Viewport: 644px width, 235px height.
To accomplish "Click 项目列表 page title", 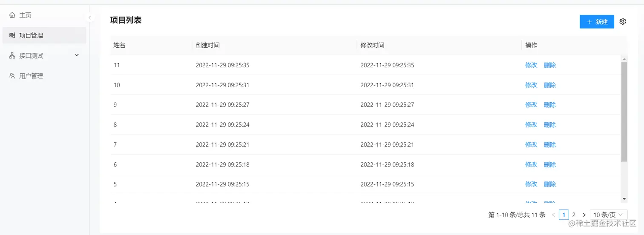I will pyautogui.click(x=126, y=20).
